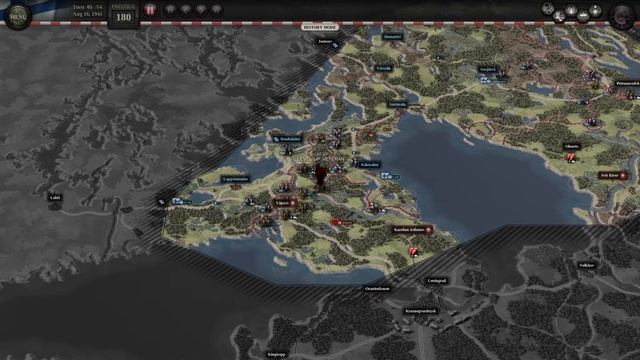Click the fourth icon of the top-right cluster
The height and width of the screenshot is (360, 640).
[x=583, y=17]
